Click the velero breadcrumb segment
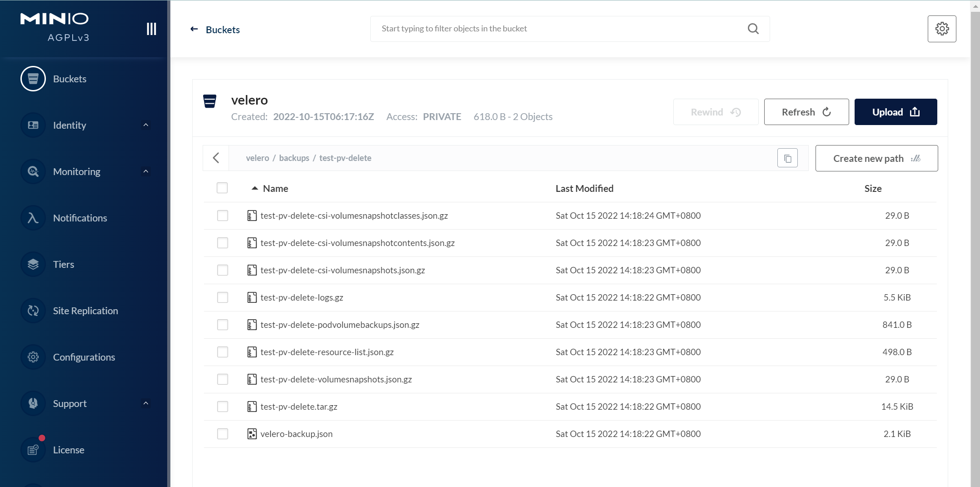The width and height of the screenshot is (980, 487). point(258,158)
